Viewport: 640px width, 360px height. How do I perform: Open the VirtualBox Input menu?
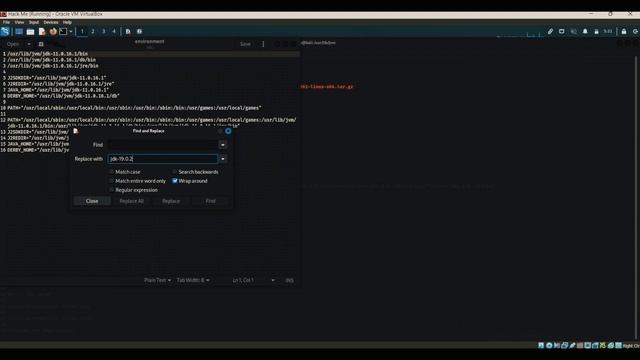click(x=34, y=22)
